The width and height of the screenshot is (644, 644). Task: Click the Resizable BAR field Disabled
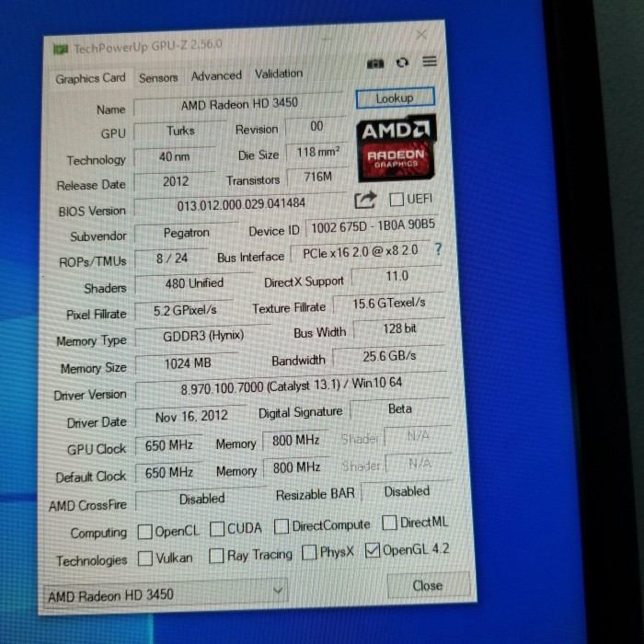click(407, 491)
